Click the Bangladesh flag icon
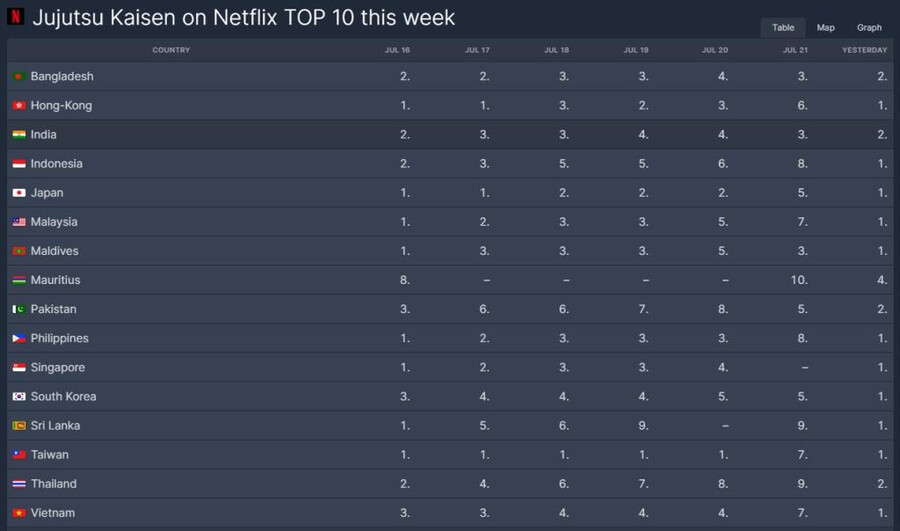900x531 pixels. pyautogui.click(x=18, y=77)
